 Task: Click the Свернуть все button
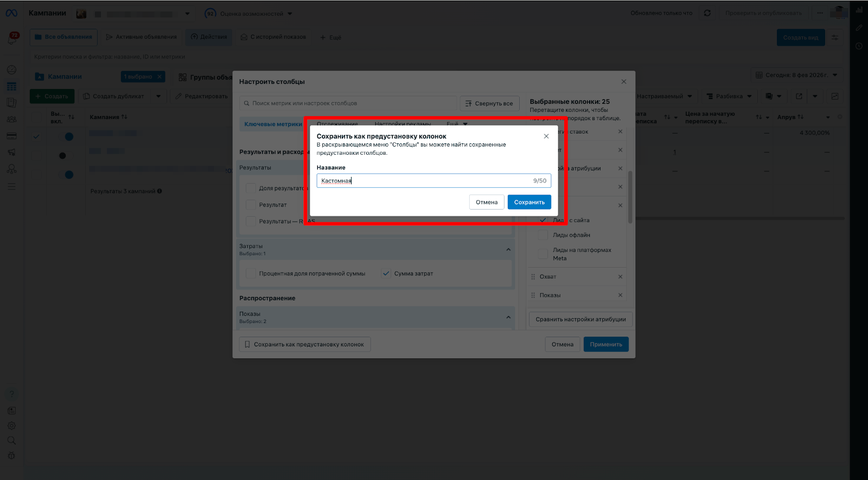490,103
